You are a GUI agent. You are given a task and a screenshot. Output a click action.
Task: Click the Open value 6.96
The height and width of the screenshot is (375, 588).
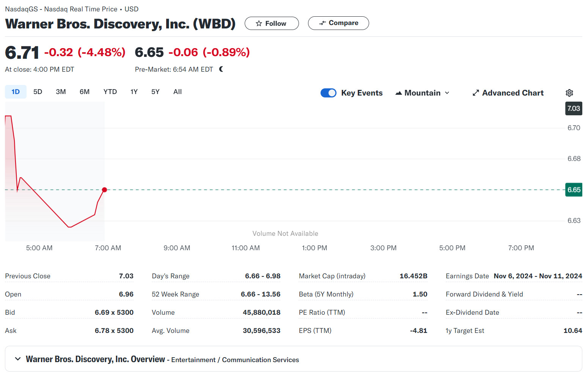click(126, 294)
